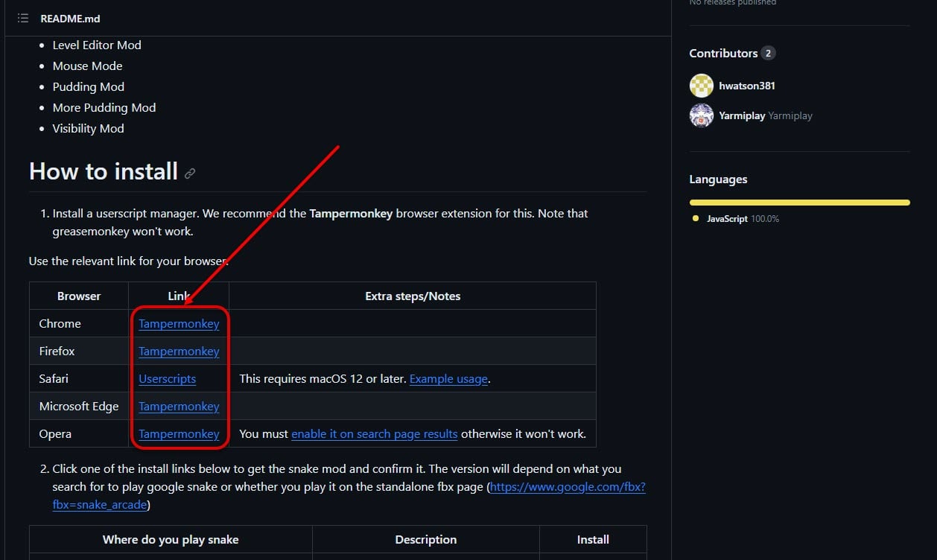Viewport: 937px width, 560px height.
Task: Click hwatson381's profile avatar
Action: [x=701, y=86]
